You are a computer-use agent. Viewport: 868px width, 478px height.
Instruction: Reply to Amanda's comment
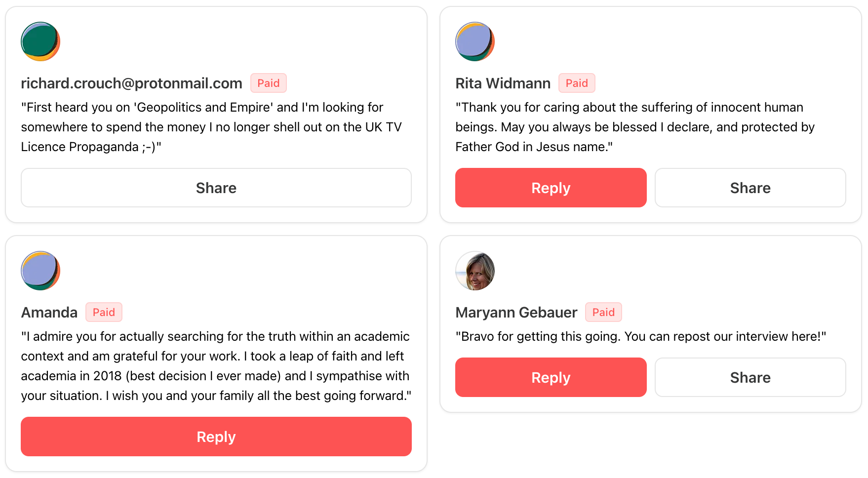(216, 437)
